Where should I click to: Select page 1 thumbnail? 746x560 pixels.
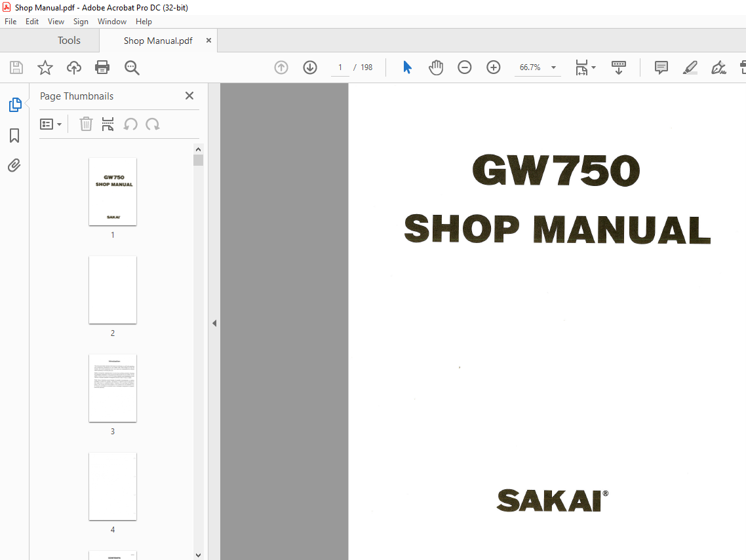[x=113, y=191]
